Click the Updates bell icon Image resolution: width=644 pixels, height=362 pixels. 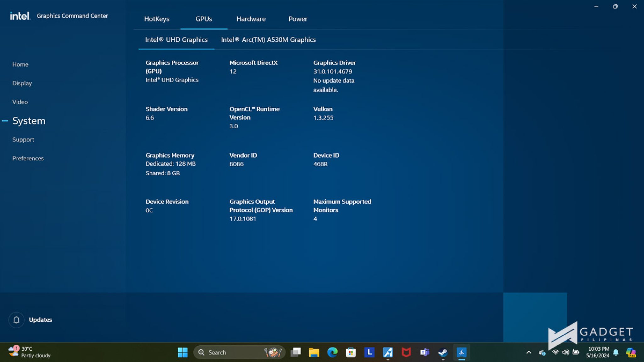(16, 320)
